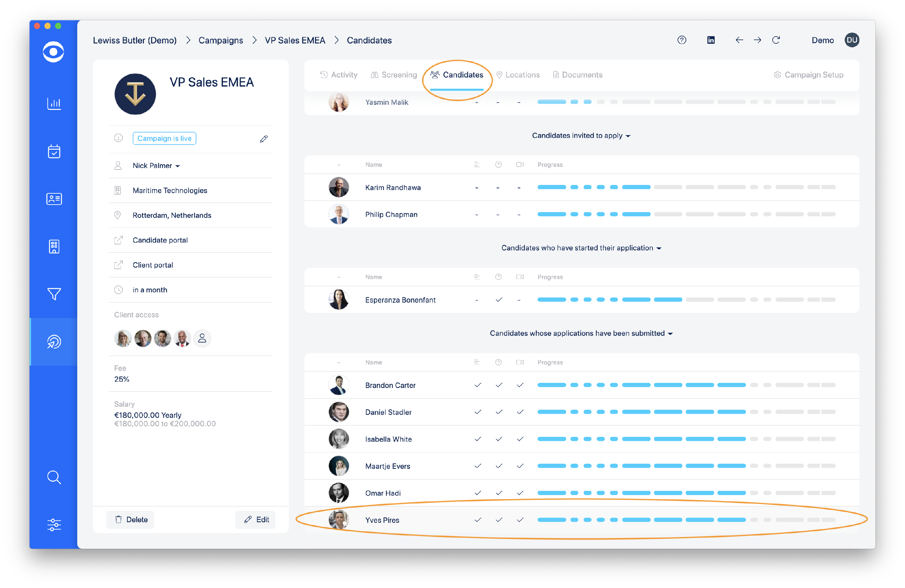905x588 pixels.
Task: Click the refresh icon in header
Action: point(776,40)
